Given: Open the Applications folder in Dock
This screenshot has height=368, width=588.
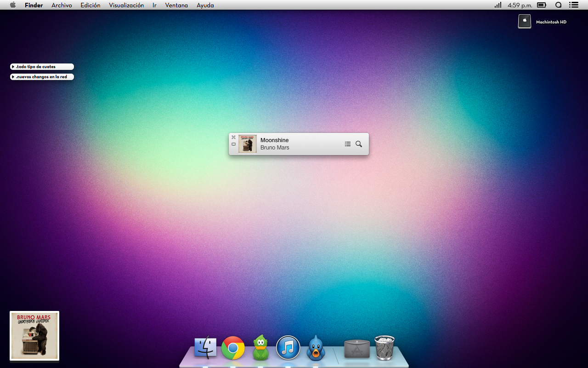Looking at the screenshot, I should (357, 349).
